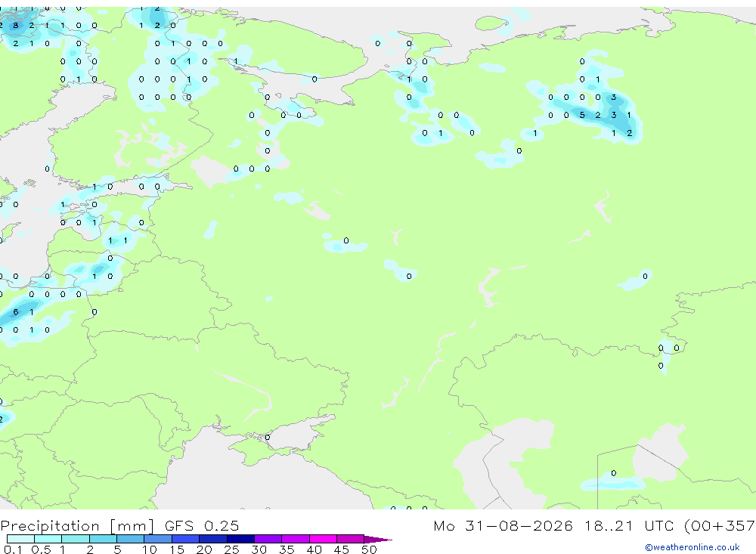Open the weatheronline.co.uk copyright link
Screen dimensions: 756x554
coord(692,547)
